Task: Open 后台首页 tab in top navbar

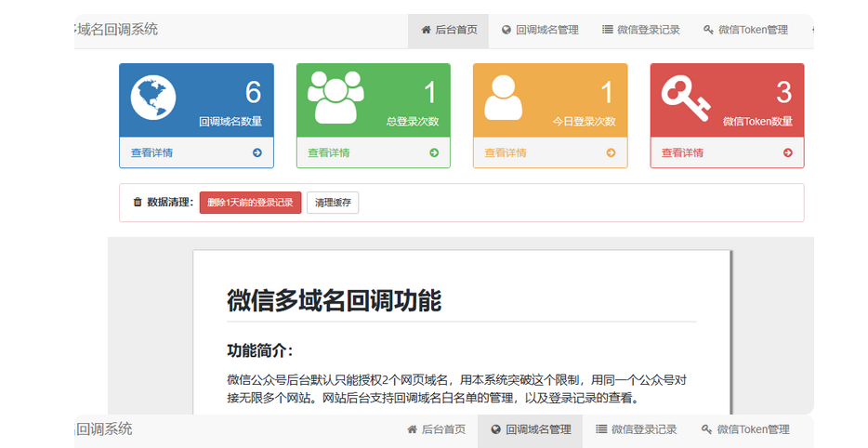Action: click(x=448, y=31)
